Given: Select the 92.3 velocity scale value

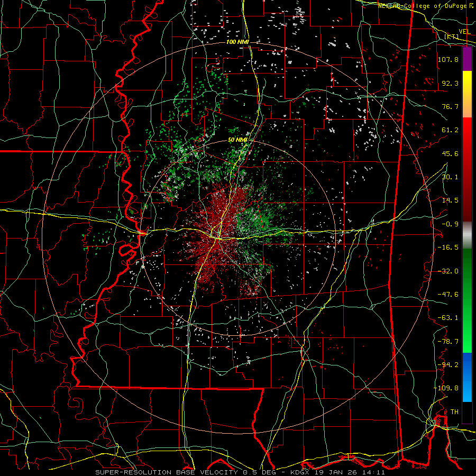Looking at the screenshot, I should tap(450, 83).
